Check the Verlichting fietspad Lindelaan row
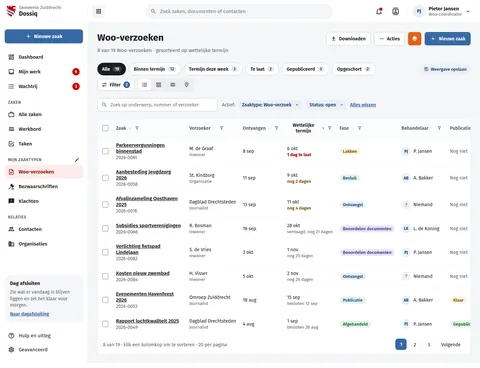The height and width of the screenshot is (368, 480). pos(105,252)
